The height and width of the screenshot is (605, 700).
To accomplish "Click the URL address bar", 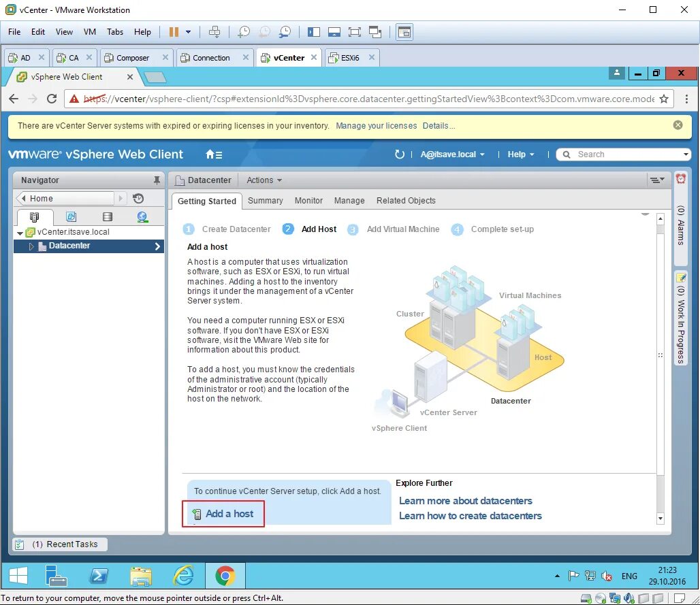I will [369, 99].
